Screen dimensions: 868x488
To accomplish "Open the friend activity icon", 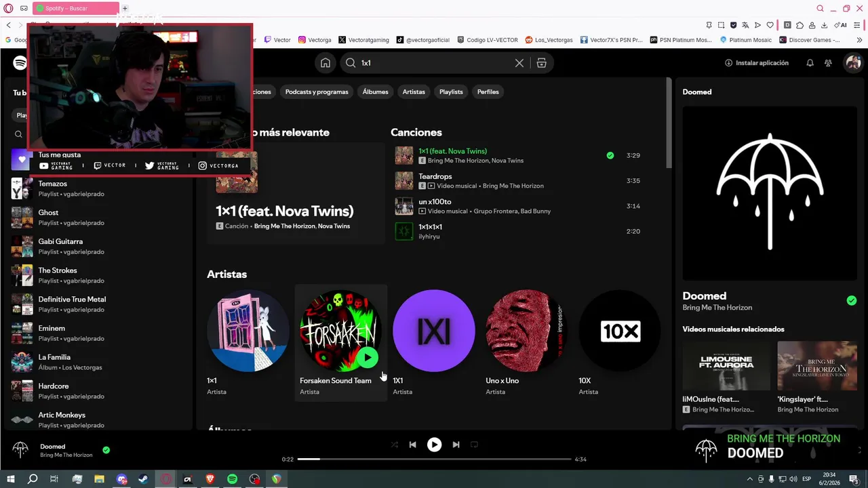I will click(x=828, y=63).
